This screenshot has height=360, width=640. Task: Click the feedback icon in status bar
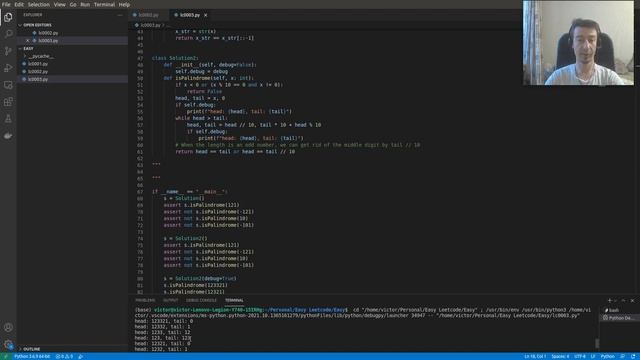point(622,356)
